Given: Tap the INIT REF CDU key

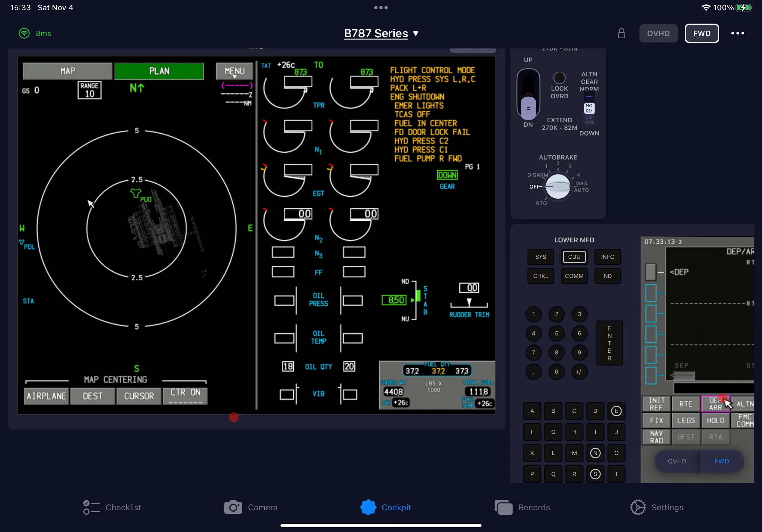Looking at the screenshot, I should tap(656, 404).
